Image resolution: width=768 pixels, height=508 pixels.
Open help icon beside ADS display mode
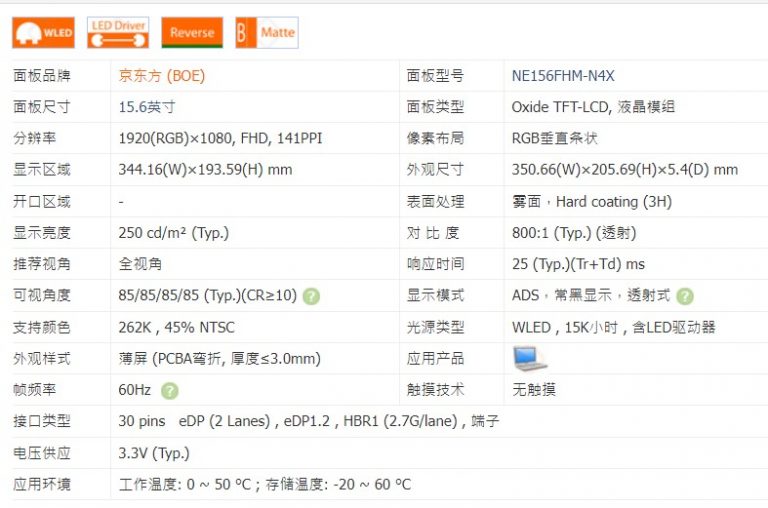(x=685, y=296)
